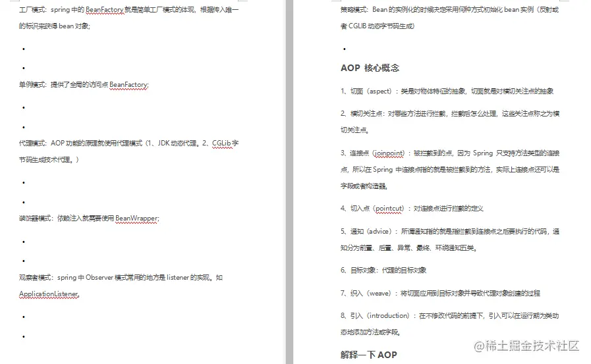Click the line '知分为前置、后置、异常、最终、环绕通知五类'
This screenshot has height=364, width=591.
tap(408, 247)
